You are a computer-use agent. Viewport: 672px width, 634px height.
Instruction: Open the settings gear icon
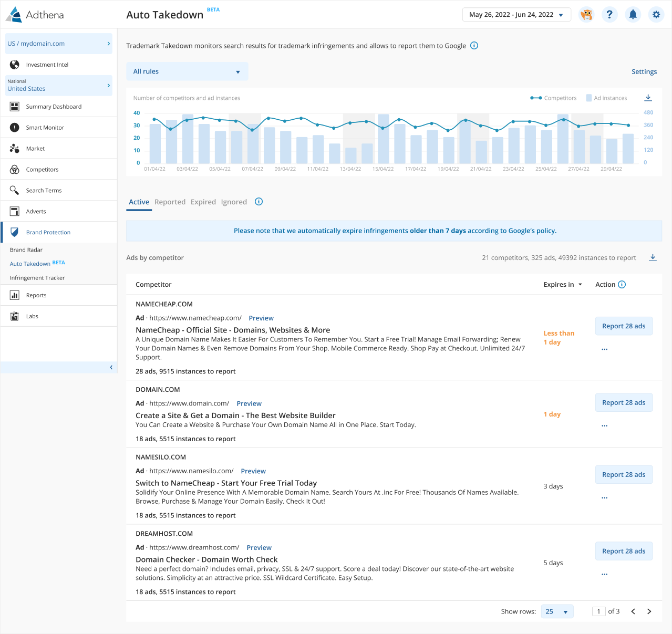pos(656,15)
